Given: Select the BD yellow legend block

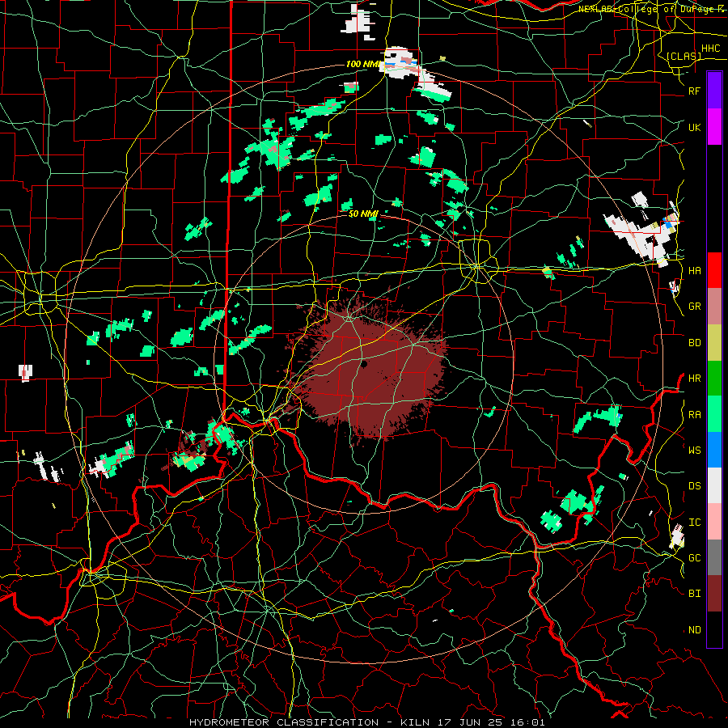Looking at the screenshot, I should point(714,343).
